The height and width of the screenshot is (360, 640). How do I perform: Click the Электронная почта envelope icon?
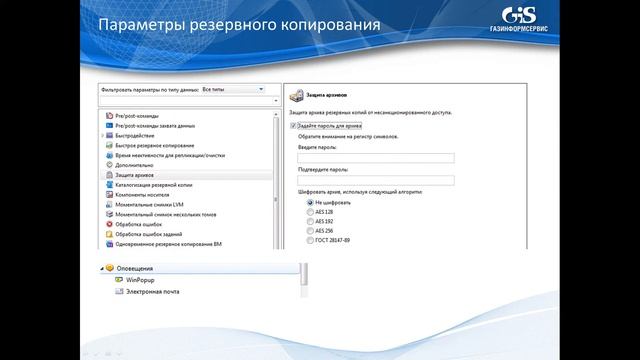(x=119, y=291)
